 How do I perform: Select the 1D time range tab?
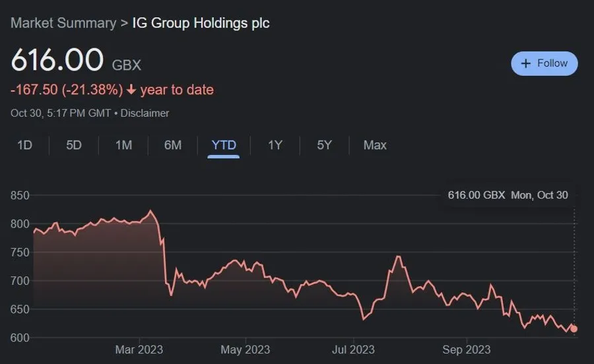tap(24, 145)
